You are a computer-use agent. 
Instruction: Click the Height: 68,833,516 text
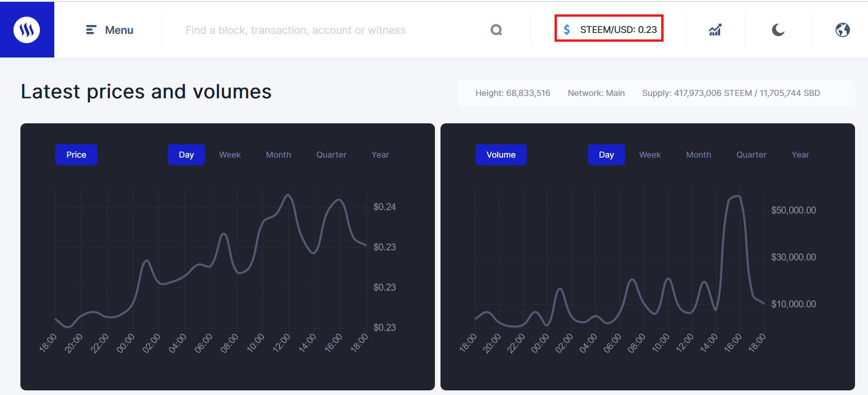tap(513, 93)
